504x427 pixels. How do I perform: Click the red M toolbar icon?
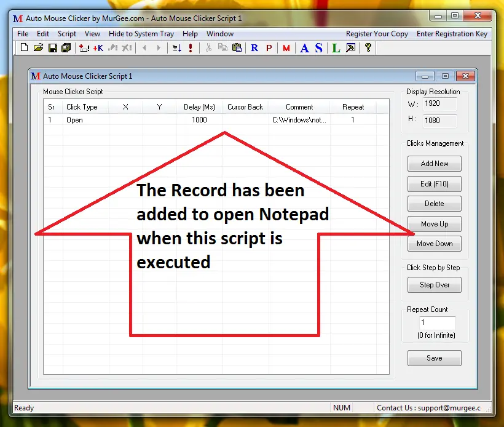pyautogui.click(x=286, y=48)
